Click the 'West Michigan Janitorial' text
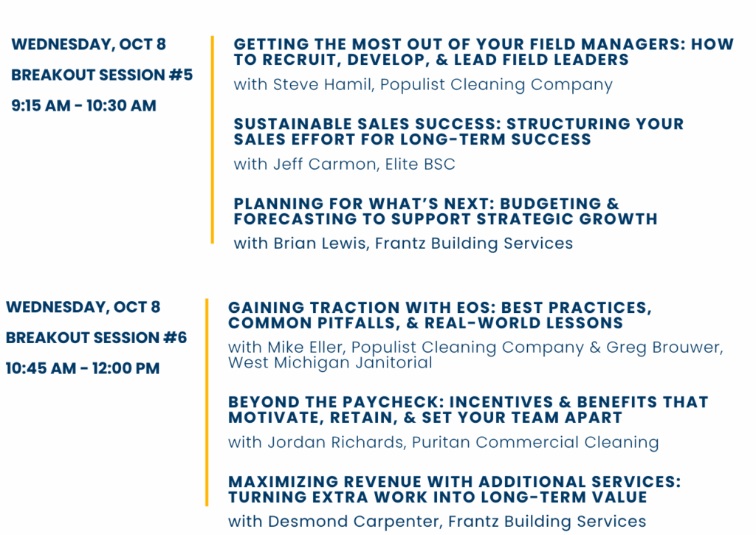The height and width of the screenshot is (535, 756). (330, 363)
